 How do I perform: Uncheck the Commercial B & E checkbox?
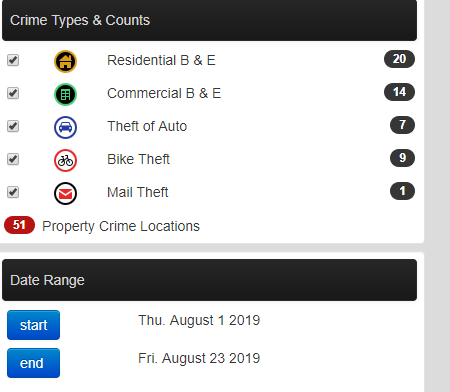point(13,93)
